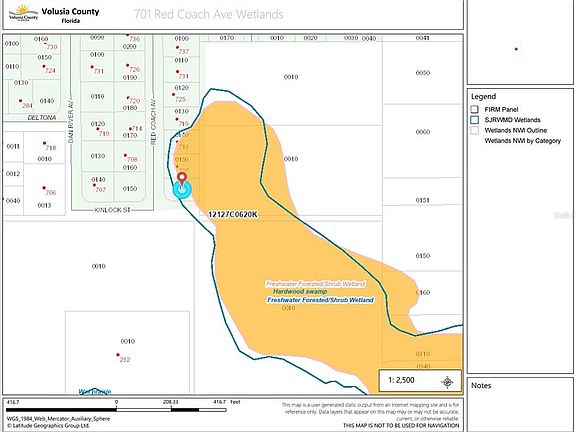Click parcel label '0060'
Image resolution: width=576 pixels, height=432 pixels.
422,132
